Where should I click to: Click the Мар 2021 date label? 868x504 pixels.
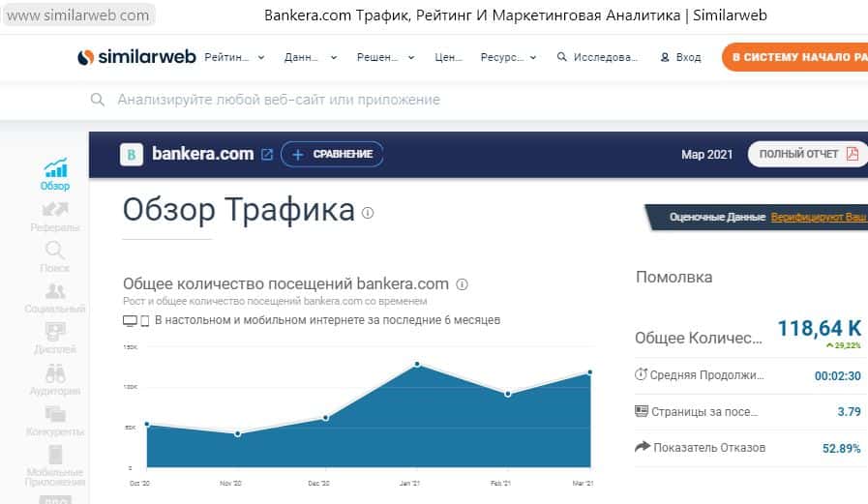tap(707, 155)
